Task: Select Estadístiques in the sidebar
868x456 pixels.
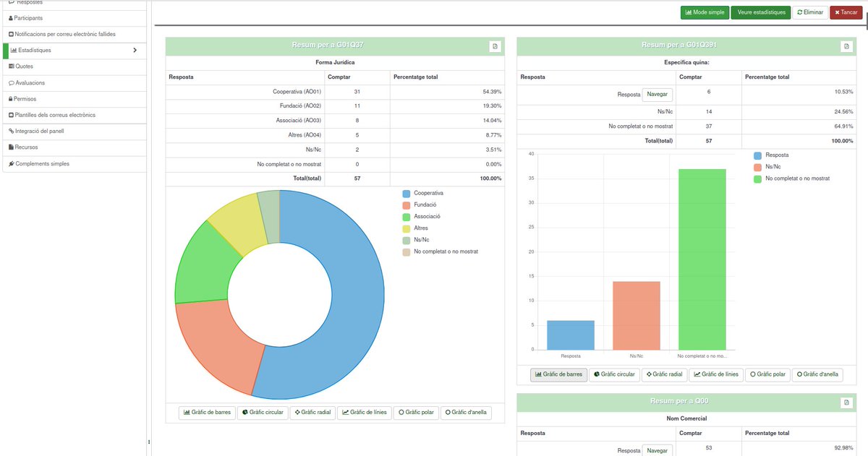Action: tap(75, 51)
